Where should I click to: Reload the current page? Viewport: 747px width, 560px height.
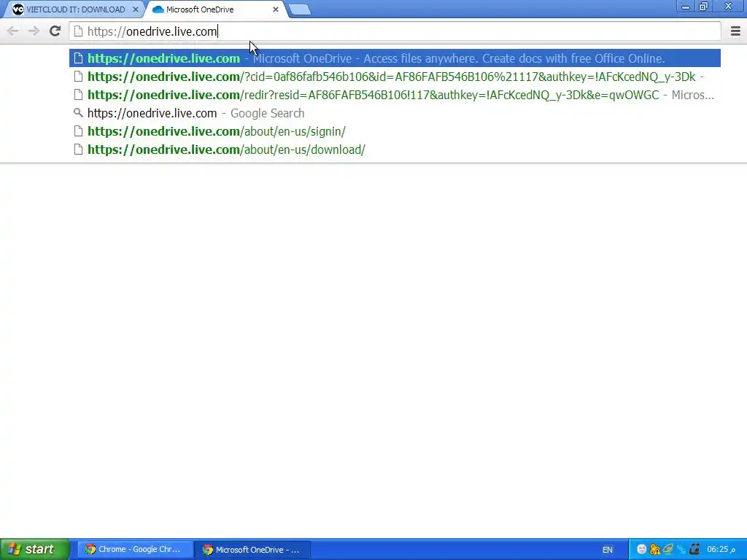tap(55, 31)
